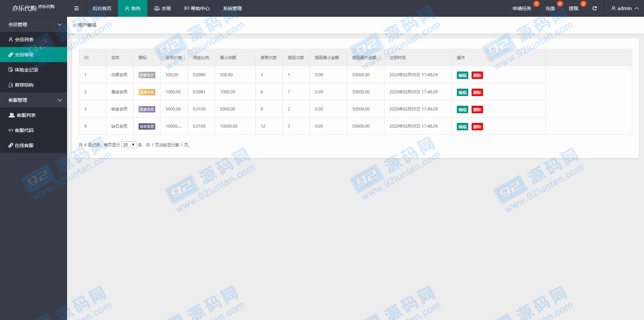The height and width of the screenshot is (320, 644).
Task: Delete the 钻石会员 row
Action: [x=477, y=127]
